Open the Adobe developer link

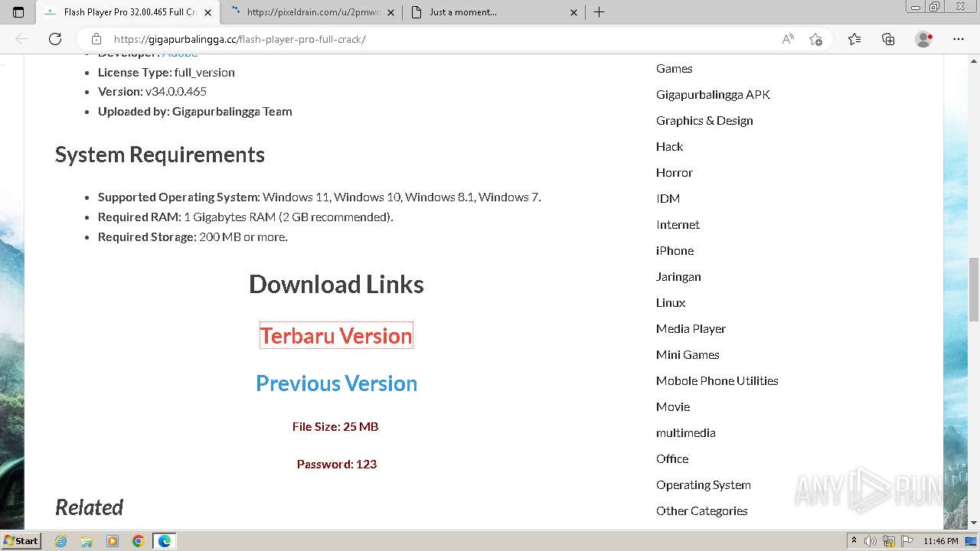(x=180, y=54)
